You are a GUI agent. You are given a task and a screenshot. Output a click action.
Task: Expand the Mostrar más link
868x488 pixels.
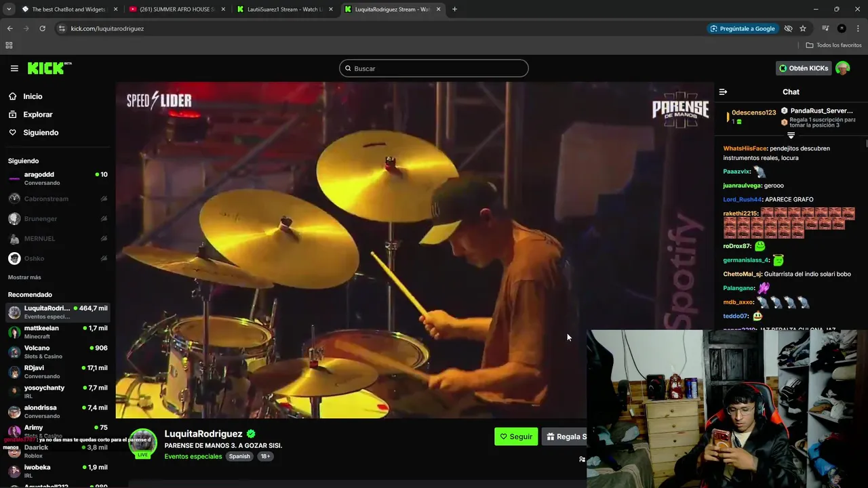24,277
